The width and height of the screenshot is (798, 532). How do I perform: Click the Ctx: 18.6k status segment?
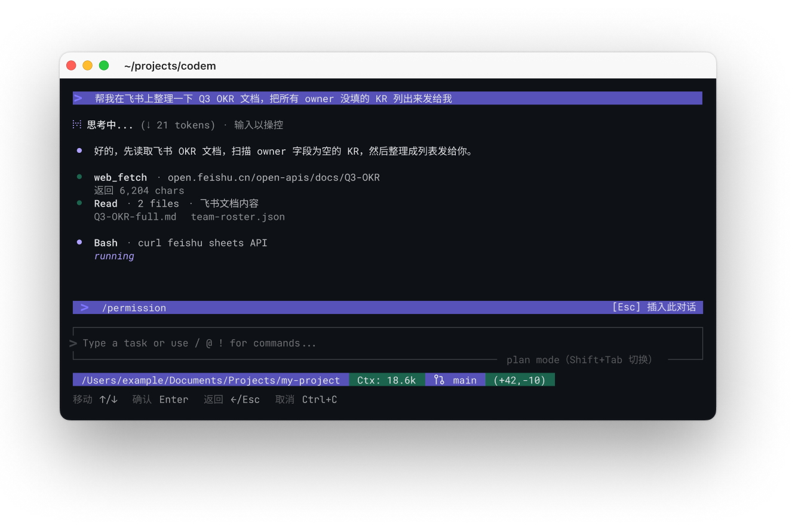(x=387, y=380)
